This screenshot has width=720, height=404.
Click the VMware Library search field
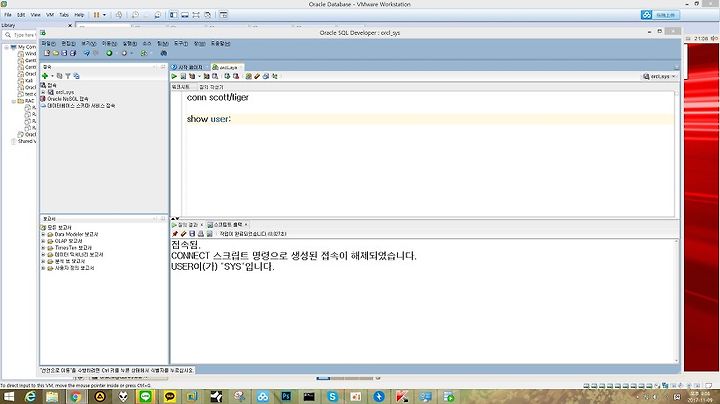pos(20,35)
